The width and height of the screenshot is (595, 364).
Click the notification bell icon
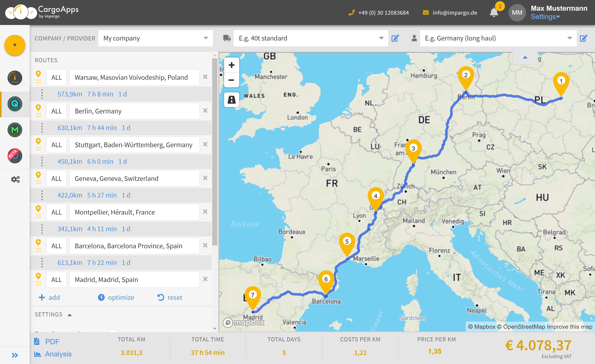click(x=494, y=13)
